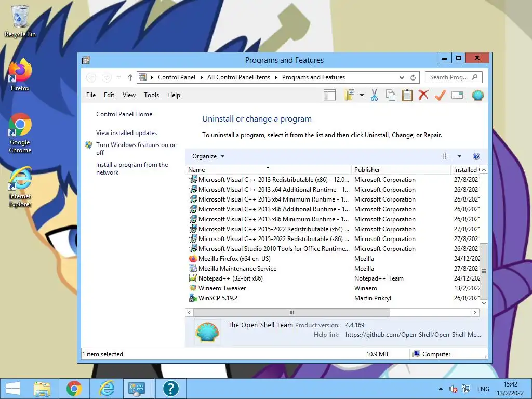The image size is (532, 399).
Task: Sort by the Installed On column header
Action: click(465, 170)
